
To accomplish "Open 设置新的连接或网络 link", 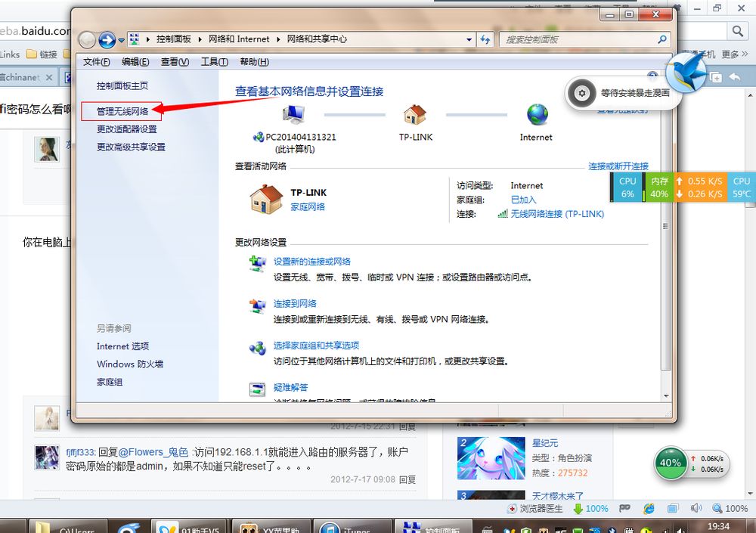I will 312,262.
